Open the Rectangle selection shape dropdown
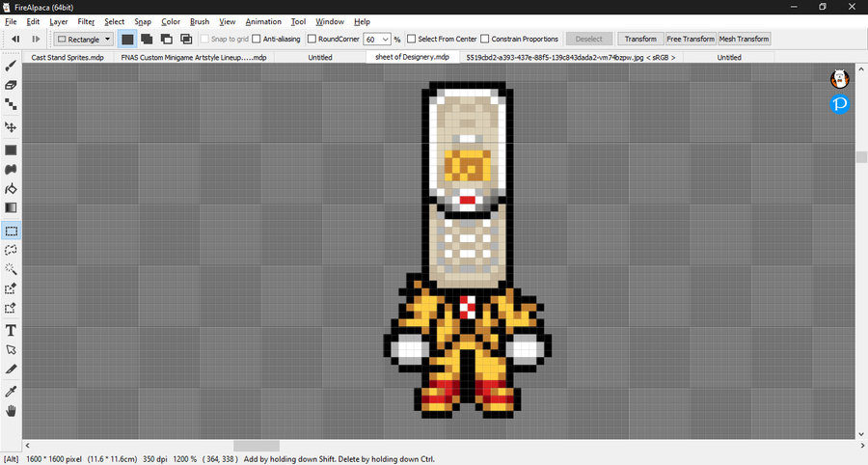The height and width of the screenshot is (465, 868). [x=84, y=40]
